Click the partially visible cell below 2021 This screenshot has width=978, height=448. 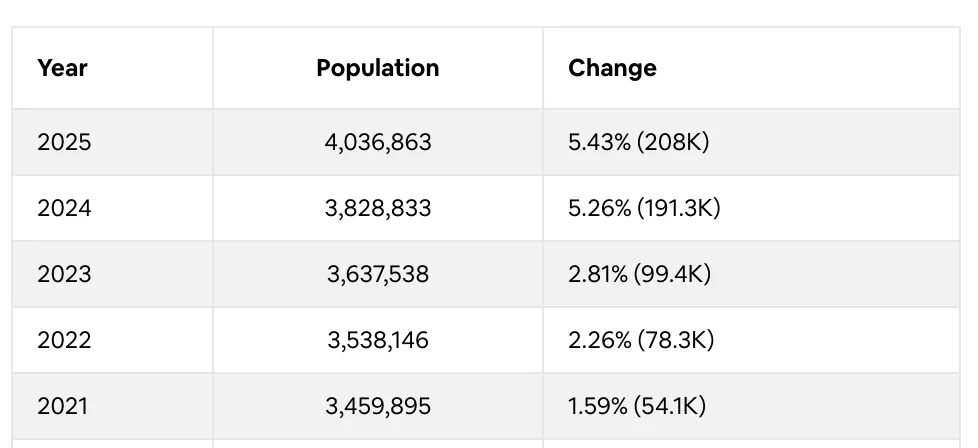112,443
